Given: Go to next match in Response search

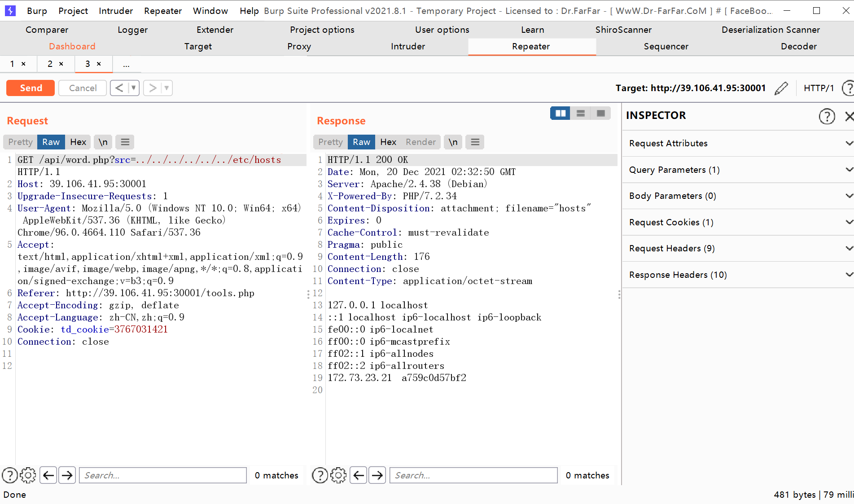Looking at the screenshot, I should 377,475.
